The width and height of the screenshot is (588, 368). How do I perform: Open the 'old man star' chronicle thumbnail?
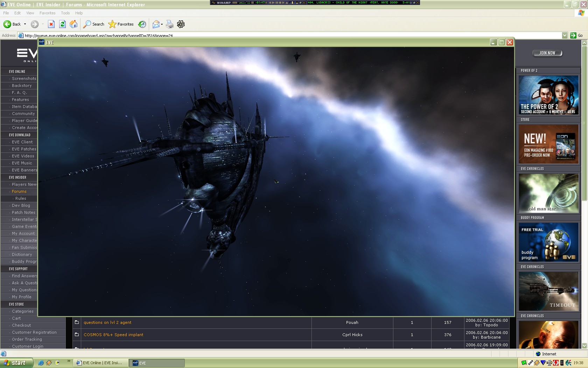click(548, 193)
